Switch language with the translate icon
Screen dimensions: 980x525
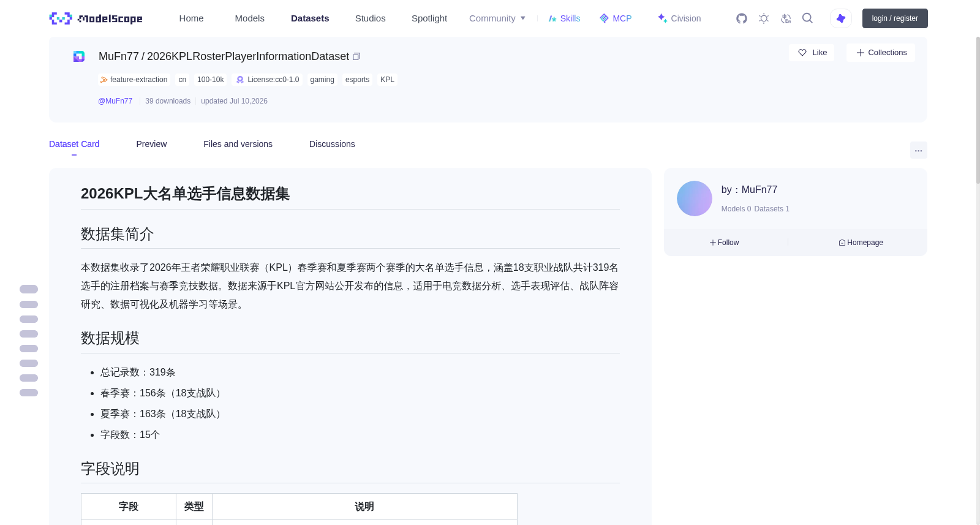click(786, 18)
